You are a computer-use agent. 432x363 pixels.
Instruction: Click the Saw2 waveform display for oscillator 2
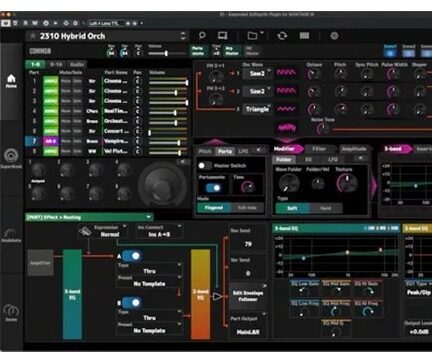(x=286, y=90)
